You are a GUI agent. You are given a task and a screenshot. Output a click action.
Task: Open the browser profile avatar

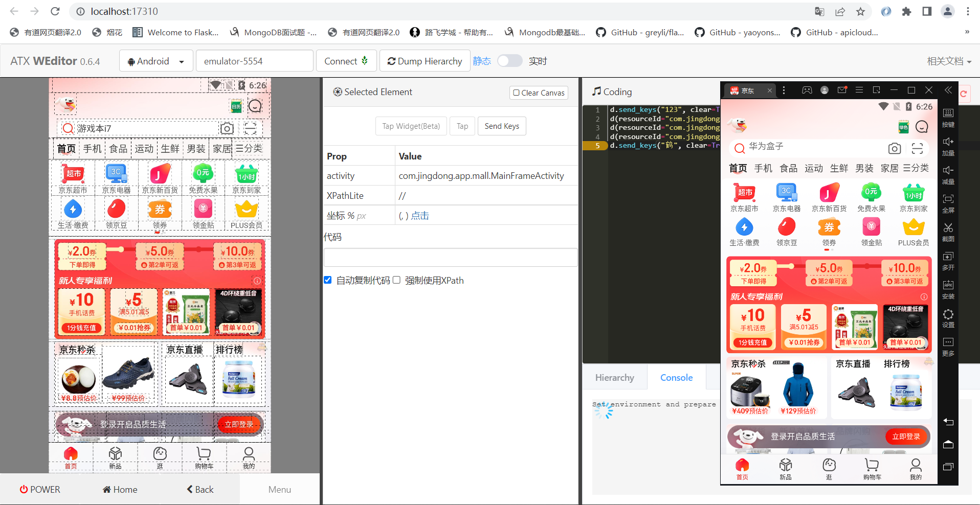point(947,11)
